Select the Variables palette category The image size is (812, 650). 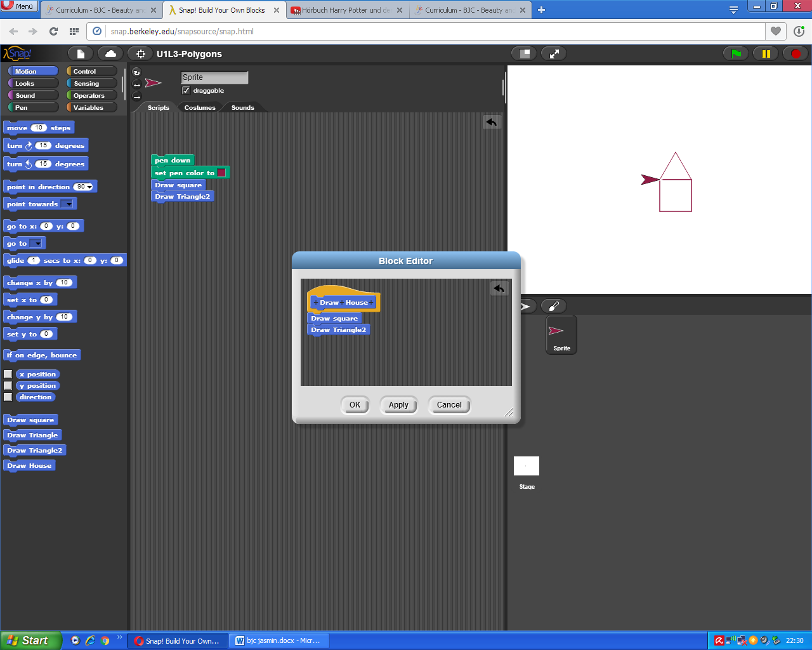coord(92,107)
